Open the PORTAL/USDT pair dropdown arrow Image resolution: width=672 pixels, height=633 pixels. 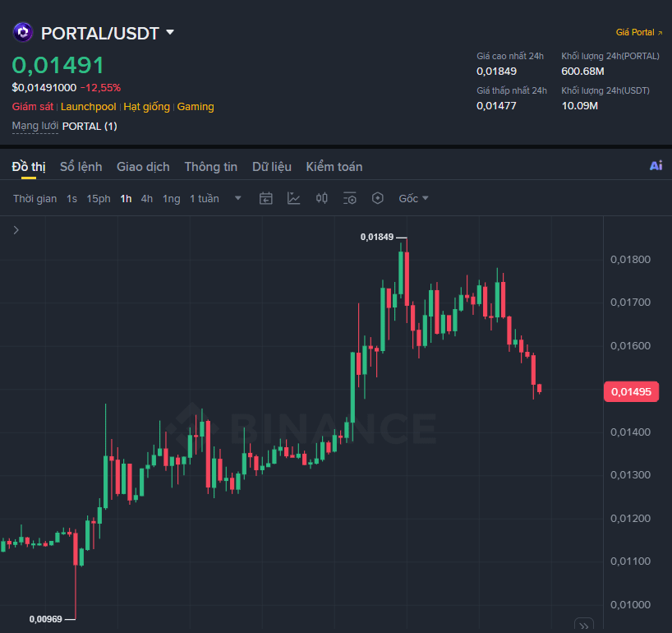(170, 32)
